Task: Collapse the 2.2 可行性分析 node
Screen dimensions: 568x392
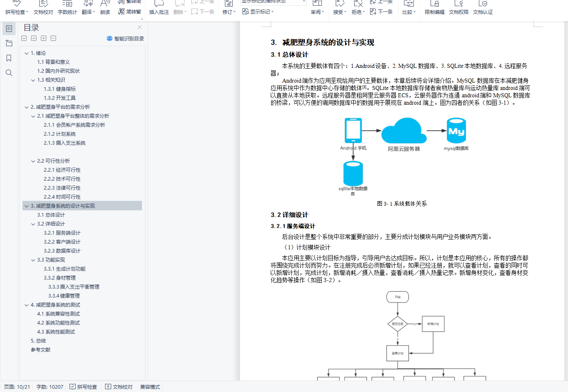Action: pyautogui.click(x=33, y=161)
